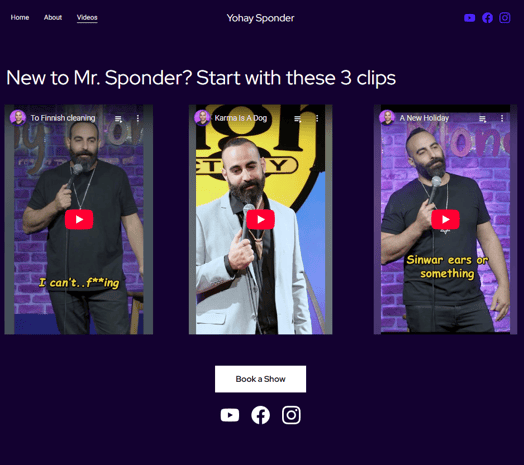Open the Facebook icon in the header
This screenshot has width=524, height=465.
[x=487, y=18]
